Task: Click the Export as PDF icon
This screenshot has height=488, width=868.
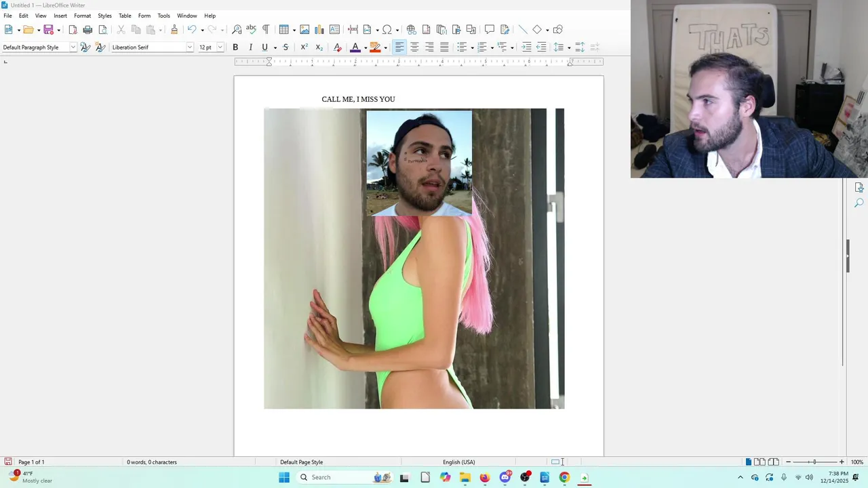Action: (x=73, y=29)
